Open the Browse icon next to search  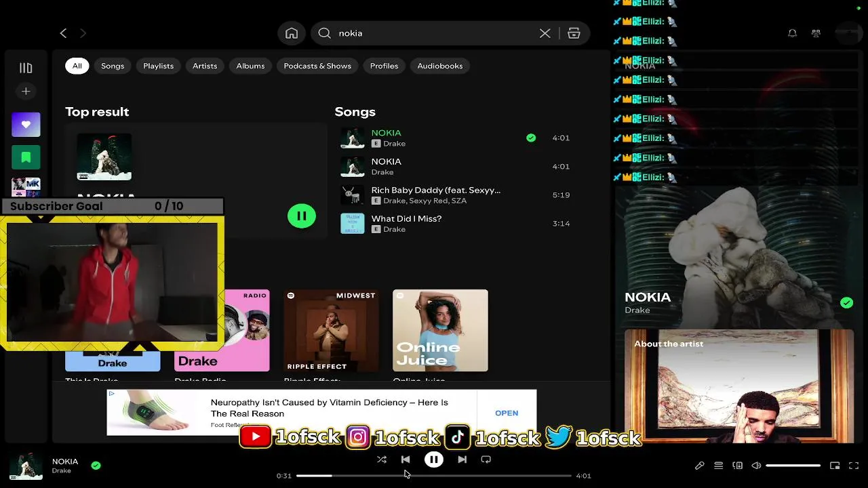tap(574, 33)
